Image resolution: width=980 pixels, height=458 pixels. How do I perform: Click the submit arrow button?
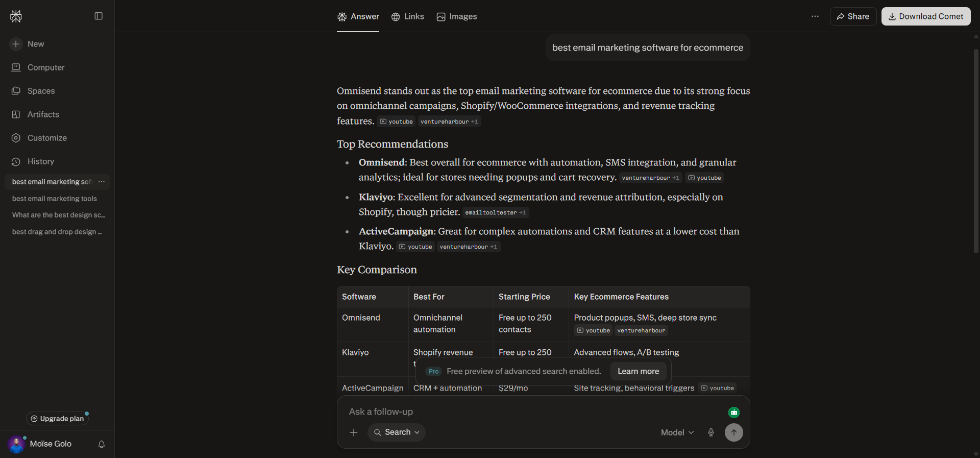click(x=734, y=432)
